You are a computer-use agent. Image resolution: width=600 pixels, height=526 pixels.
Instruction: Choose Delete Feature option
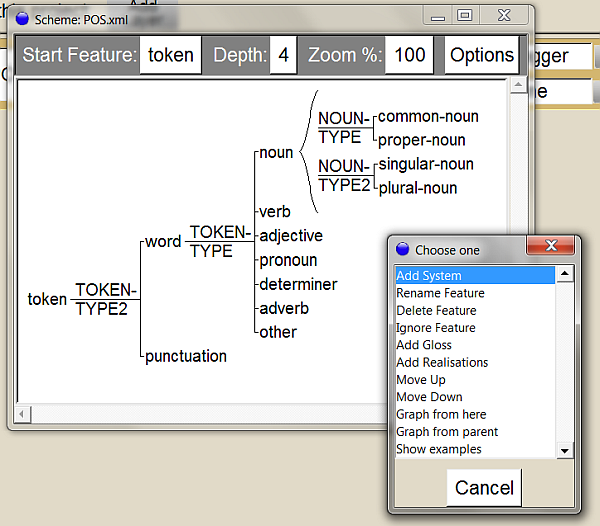(x=475, y=310)
